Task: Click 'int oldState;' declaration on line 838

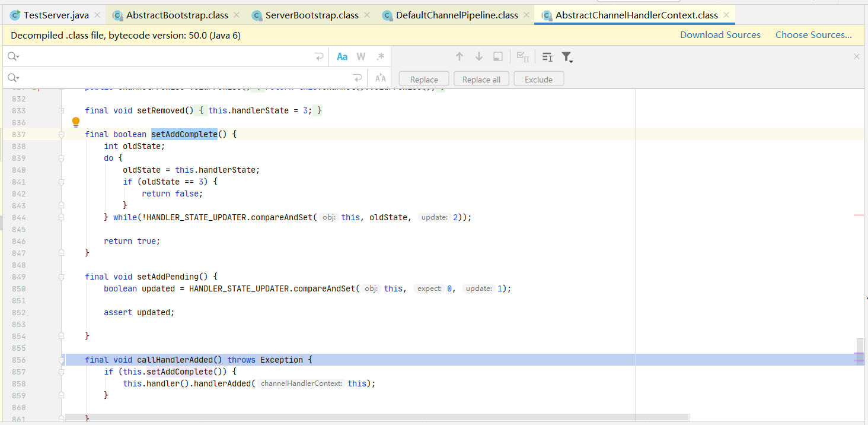Action: 135,146
